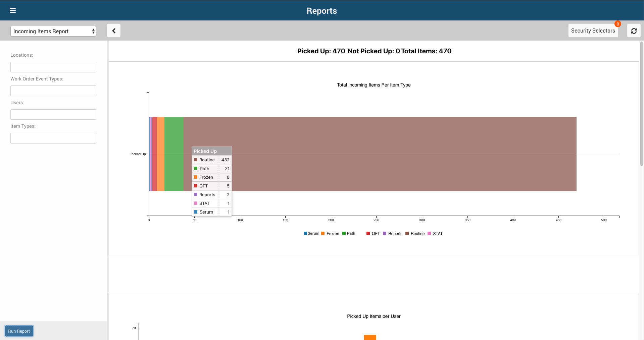Refresh the report with the sync icon
The width and height of the screenshot is (644, 340).
(634, 31)
